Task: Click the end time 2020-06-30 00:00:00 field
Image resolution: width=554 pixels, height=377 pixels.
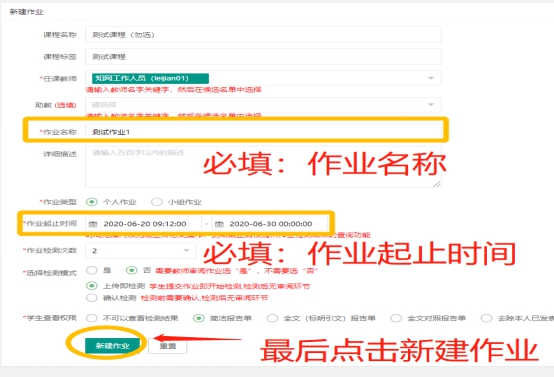Action: coord(271,224)
